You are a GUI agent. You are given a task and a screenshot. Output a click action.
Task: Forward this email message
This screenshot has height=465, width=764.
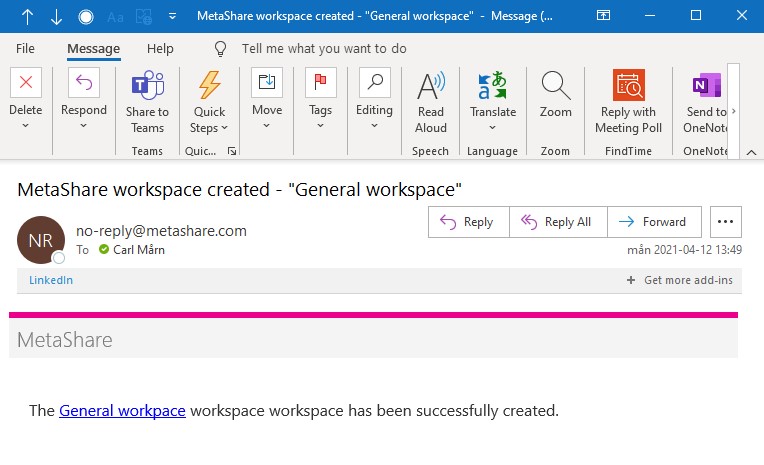654,222
